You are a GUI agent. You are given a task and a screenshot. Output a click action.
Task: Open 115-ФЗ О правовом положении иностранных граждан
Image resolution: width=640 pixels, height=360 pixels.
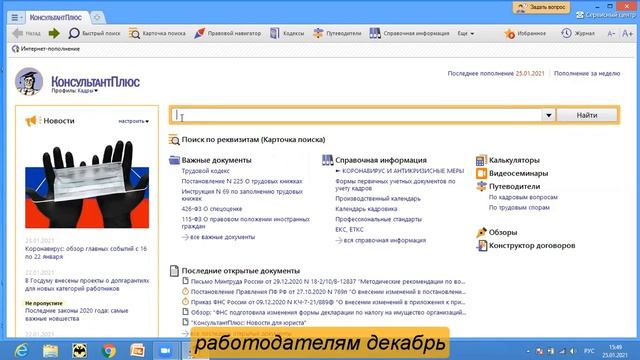(245, 223)
